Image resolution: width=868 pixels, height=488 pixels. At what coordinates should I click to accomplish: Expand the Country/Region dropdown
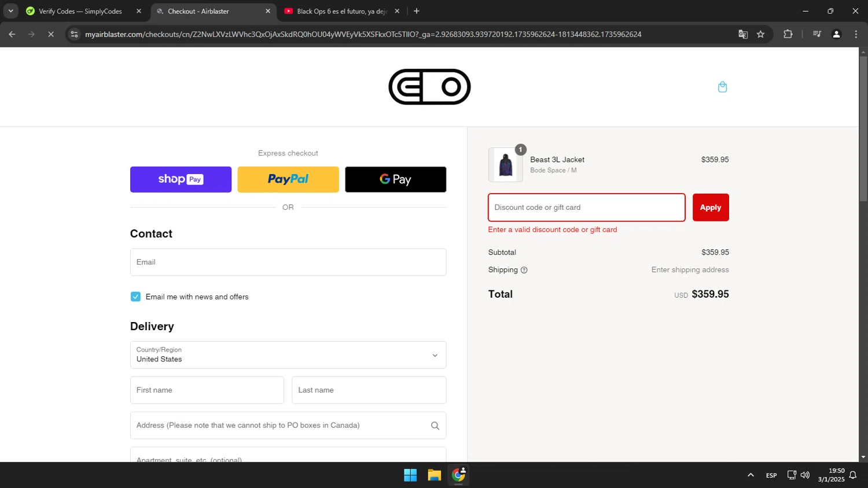(288, 355)
